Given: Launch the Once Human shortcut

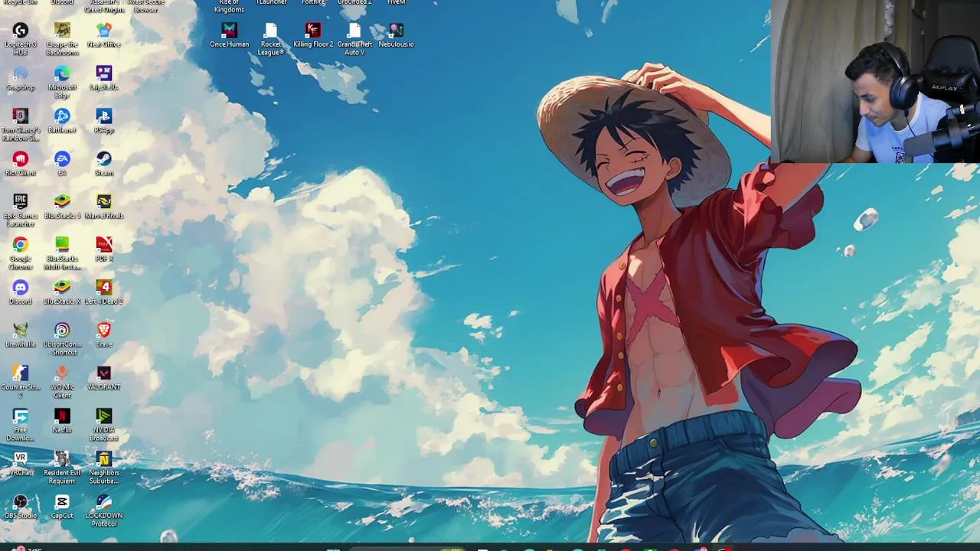Looking at the screenshot, I should (230, 31).
